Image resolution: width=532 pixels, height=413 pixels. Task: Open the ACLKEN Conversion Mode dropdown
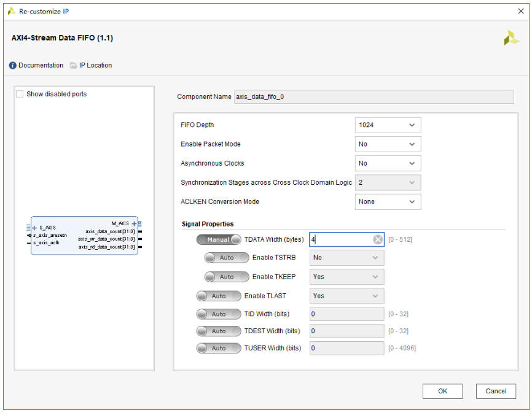tap(388, 201)
